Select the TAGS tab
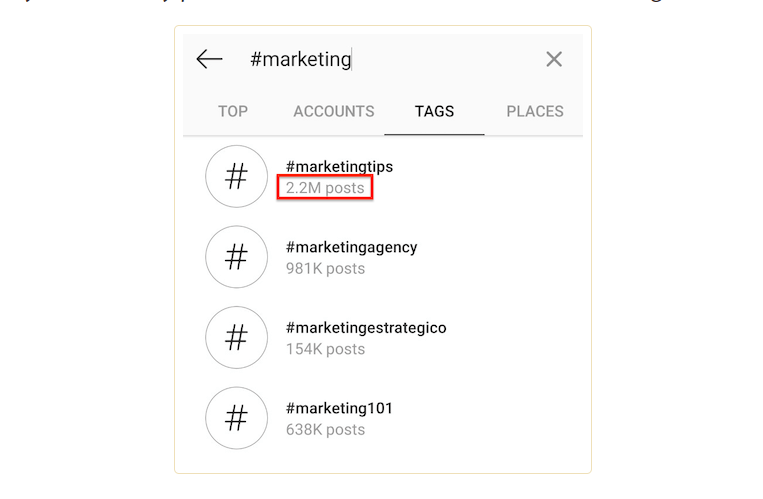The image size is (763, 499). point(435,111)
